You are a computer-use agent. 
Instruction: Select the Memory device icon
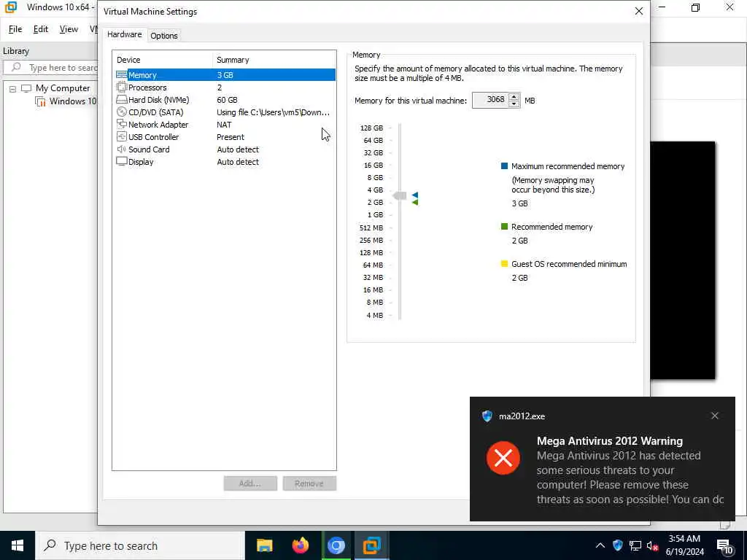click(x=122, y=75)
